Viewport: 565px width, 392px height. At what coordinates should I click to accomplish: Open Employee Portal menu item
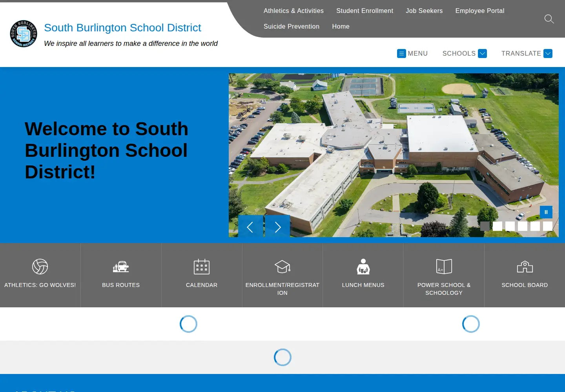480,11
